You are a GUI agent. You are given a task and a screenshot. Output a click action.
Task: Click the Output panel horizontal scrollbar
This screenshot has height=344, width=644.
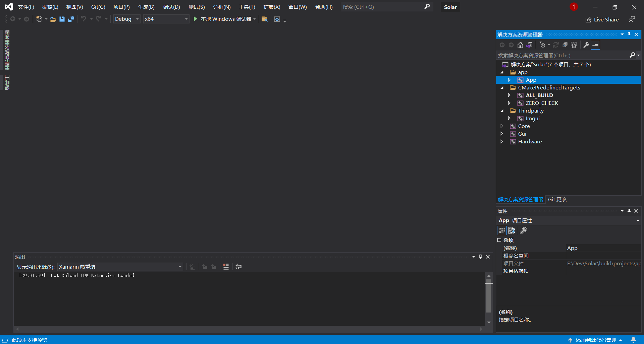click(249, 329)
